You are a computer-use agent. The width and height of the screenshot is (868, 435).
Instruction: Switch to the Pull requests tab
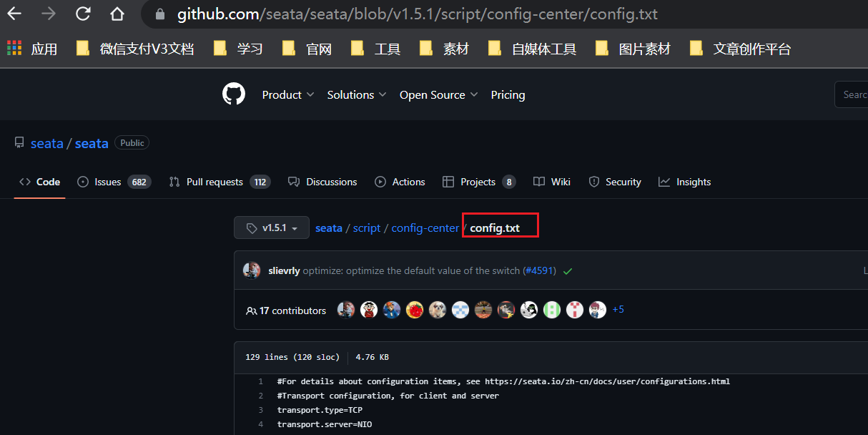click(219, 182)
